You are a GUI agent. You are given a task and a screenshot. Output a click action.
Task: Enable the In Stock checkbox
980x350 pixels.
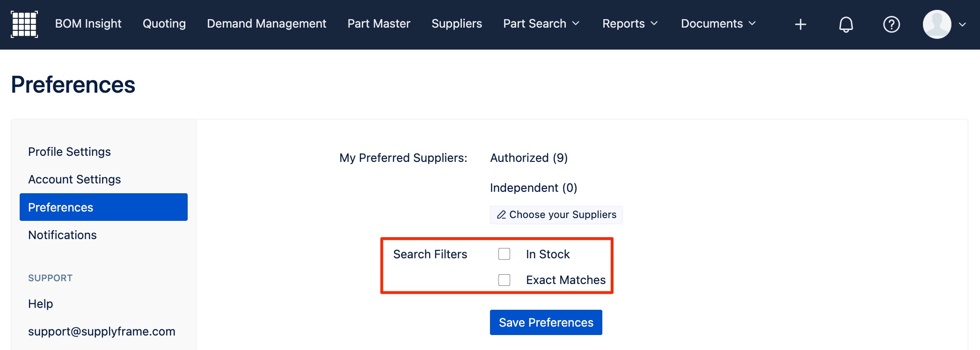pyautogui.click(x=504, y=254)
